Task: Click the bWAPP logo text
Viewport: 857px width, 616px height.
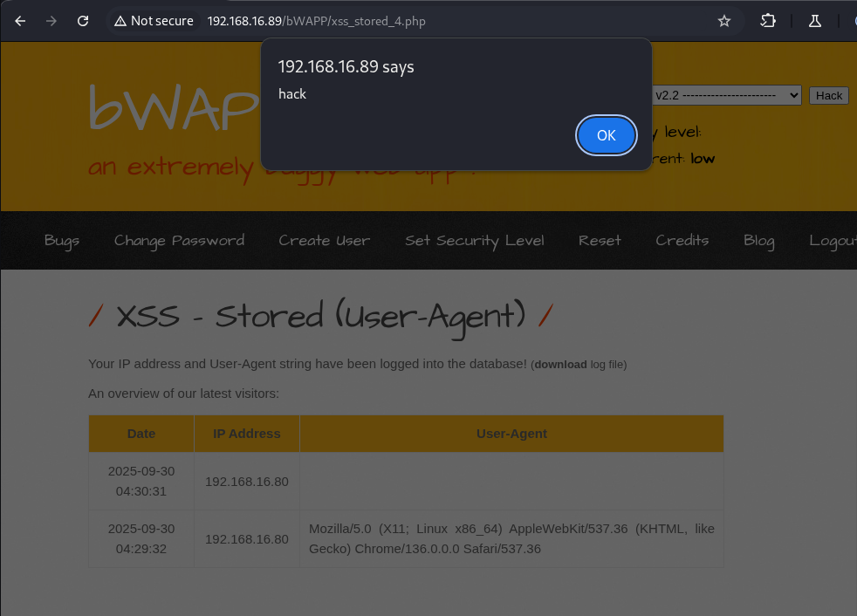Action: [174, 108]
